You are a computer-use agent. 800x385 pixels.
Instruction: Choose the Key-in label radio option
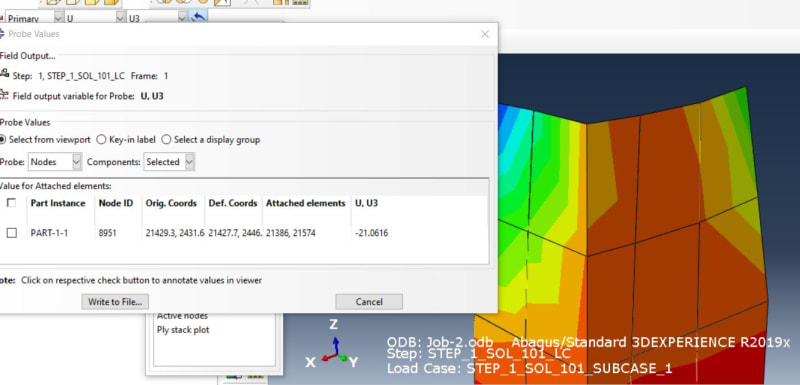click(x=101, y=139)
